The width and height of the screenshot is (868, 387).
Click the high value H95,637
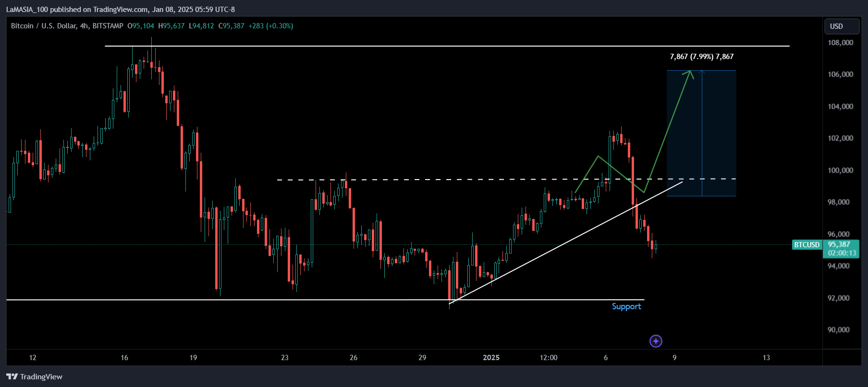pos(171,26)
